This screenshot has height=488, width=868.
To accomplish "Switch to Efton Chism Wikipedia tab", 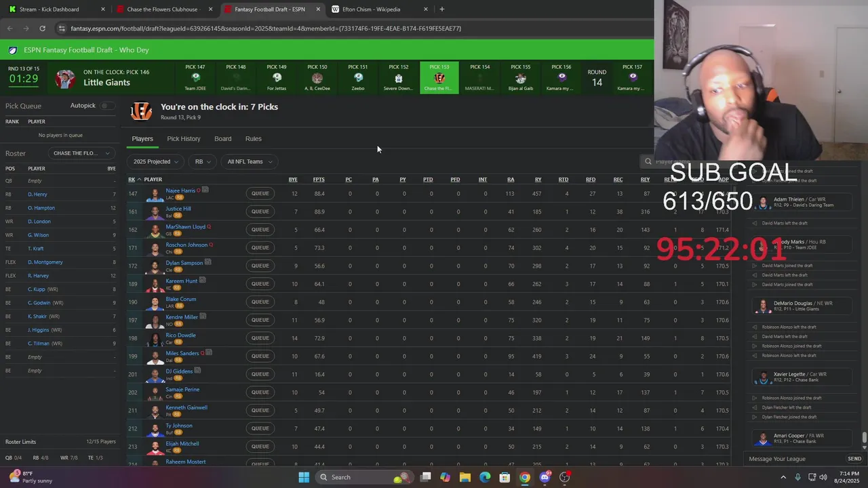I will (380, 9).
